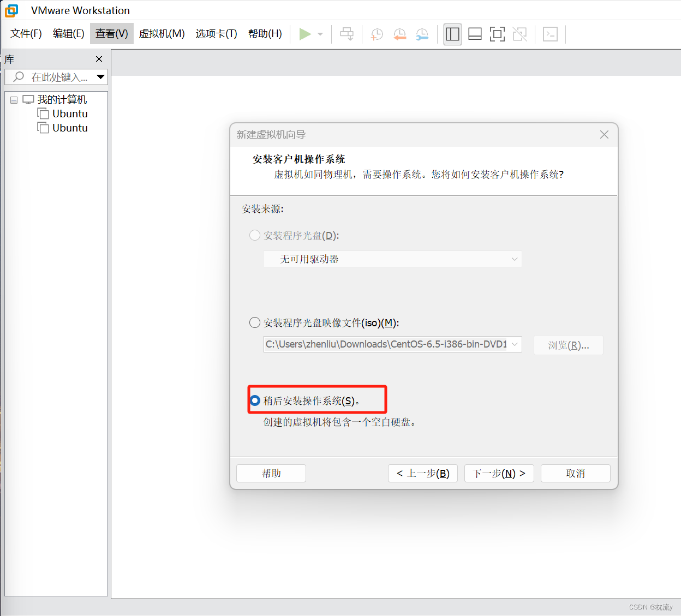The width and height of the screenshot is (681, 616).
Task: Click the My Computer monitor icon in tree
Action: pyautogui.click(x=28, y=100)
